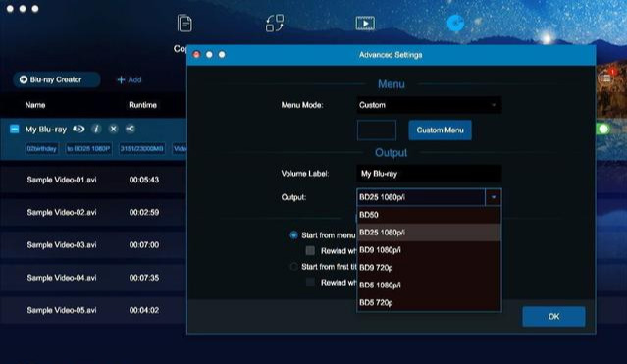Image resolution: width=627 pixels, height=364 pixels.
Task: Click the 00:05:43 runtime value
Action: click(144, 180)
